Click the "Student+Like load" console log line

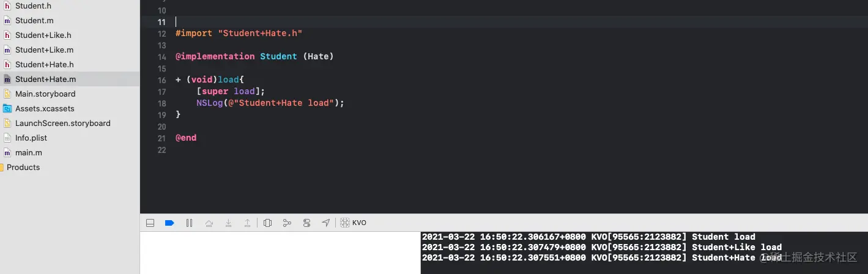click(602, 247)
